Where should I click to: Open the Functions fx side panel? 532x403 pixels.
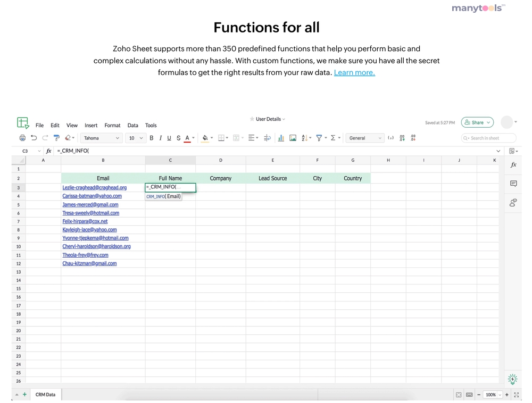tap(513, 165)
